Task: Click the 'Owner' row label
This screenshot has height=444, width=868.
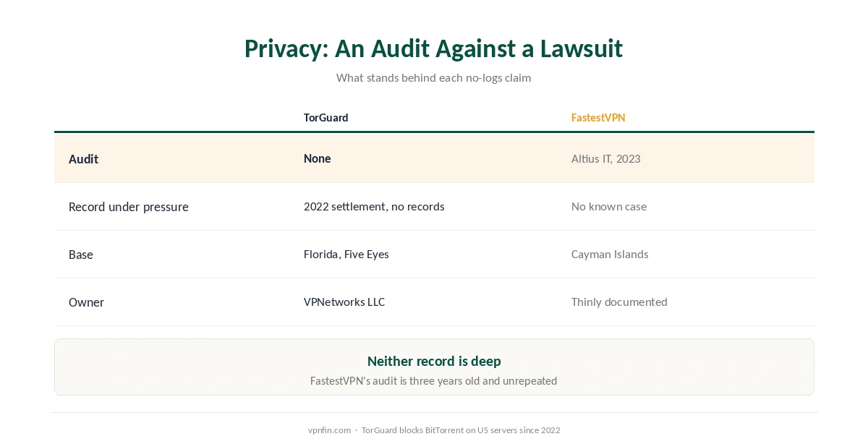Action: (x=86, y=302)
